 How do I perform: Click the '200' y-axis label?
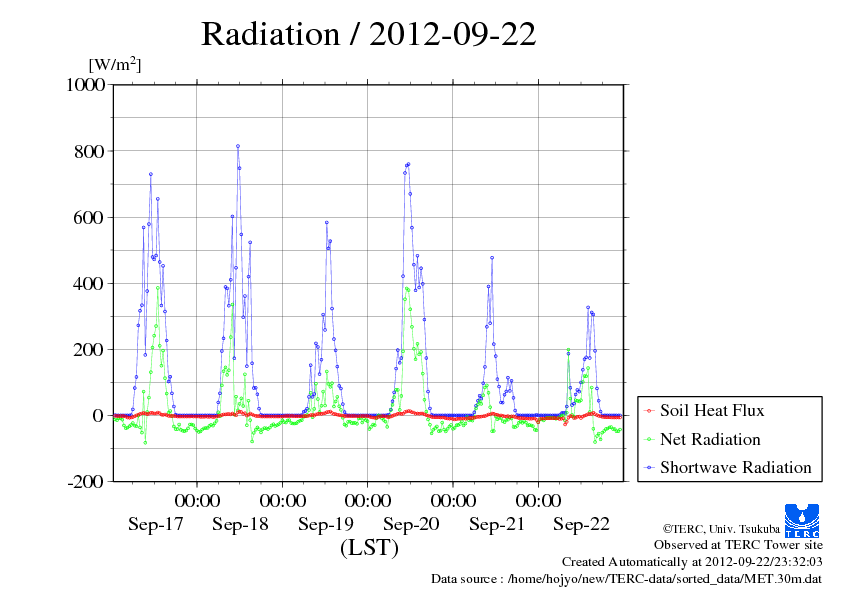click(x=89, y=350)
